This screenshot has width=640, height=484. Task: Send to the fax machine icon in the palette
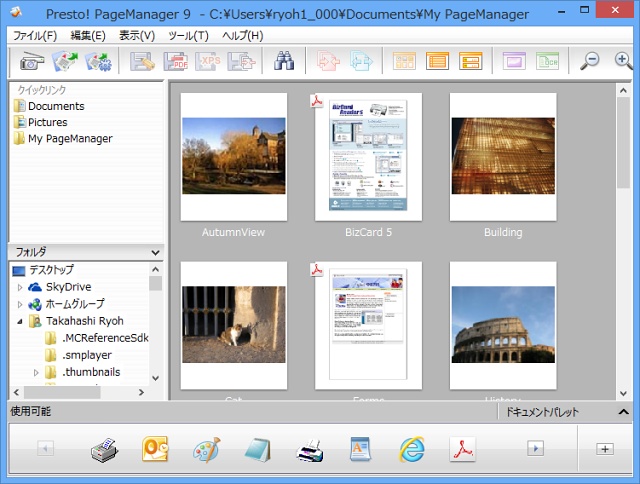pos(104,450)
